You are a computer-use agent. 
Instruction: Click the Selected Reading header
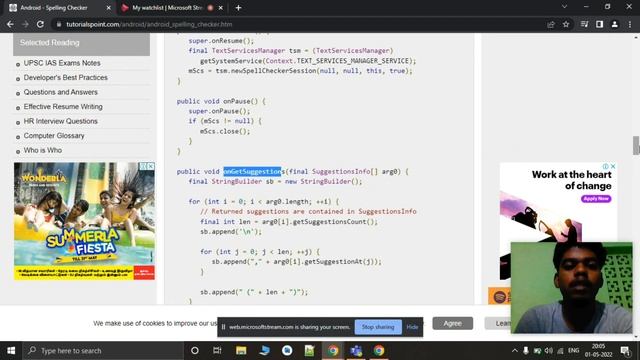tap(82, 43)
